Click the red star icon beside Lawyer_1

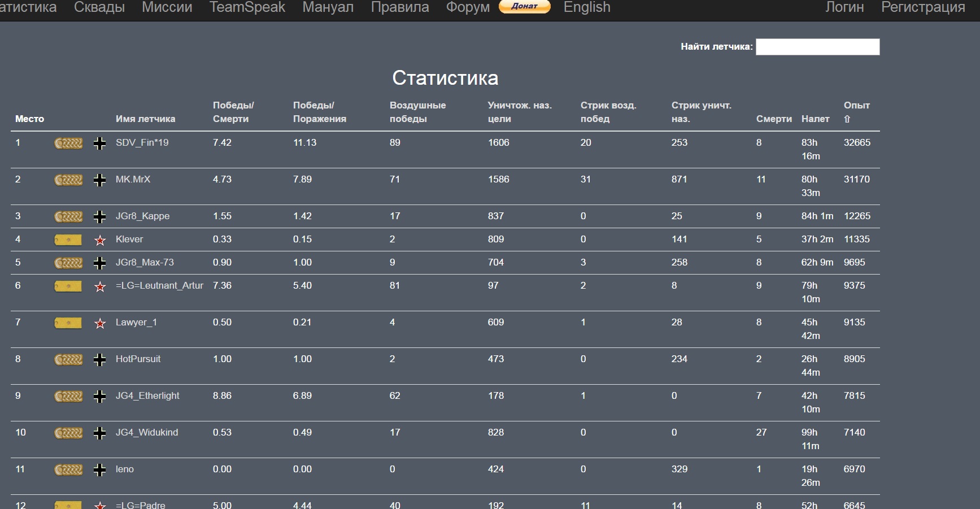pyautogui.click(x=100, y=324)
